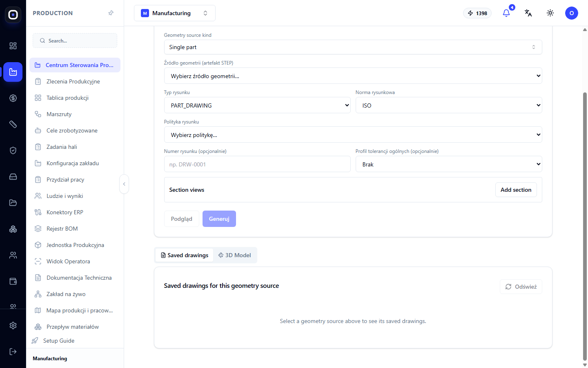The height and width of the screenshot is (368, 588).
Task: Click the quality shield icon in rail
Action: 13,150
